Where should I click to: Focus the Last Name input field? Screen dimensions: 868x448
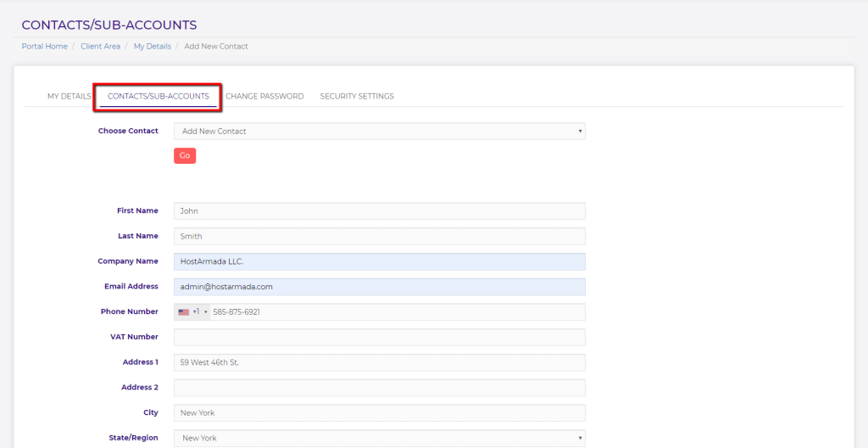click(x=379, y=237)
